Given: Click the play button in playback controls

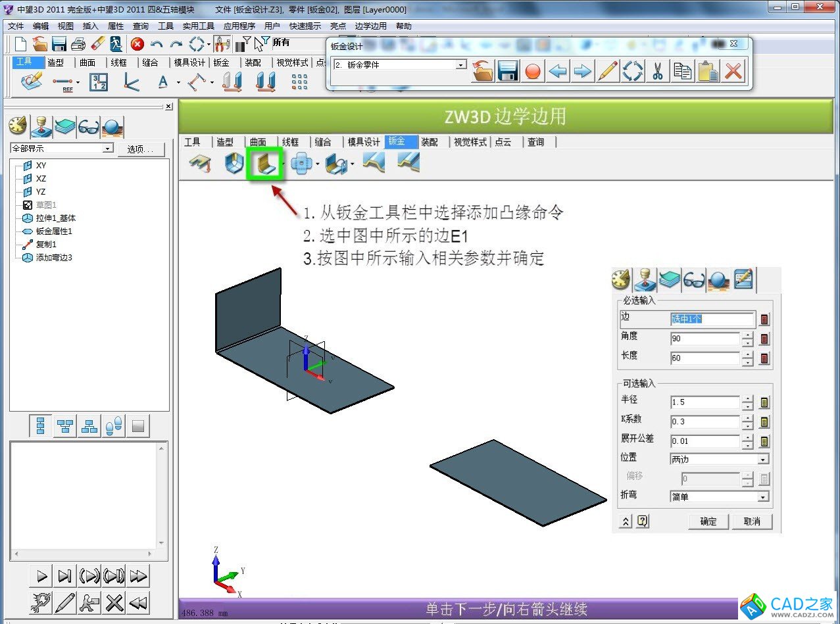Looking at the screenshot, I should pos(42,577).
